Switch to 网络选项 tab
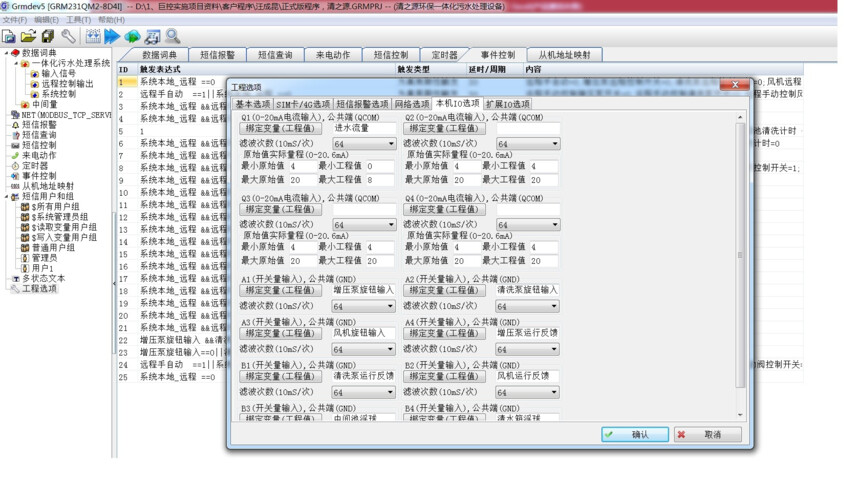Viewport: 860px width, 499px height. click(412, 104)
